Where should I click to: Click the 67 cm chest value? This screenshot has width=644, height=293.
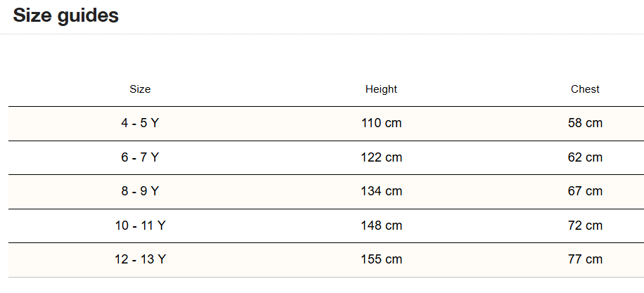click(585, 191)
